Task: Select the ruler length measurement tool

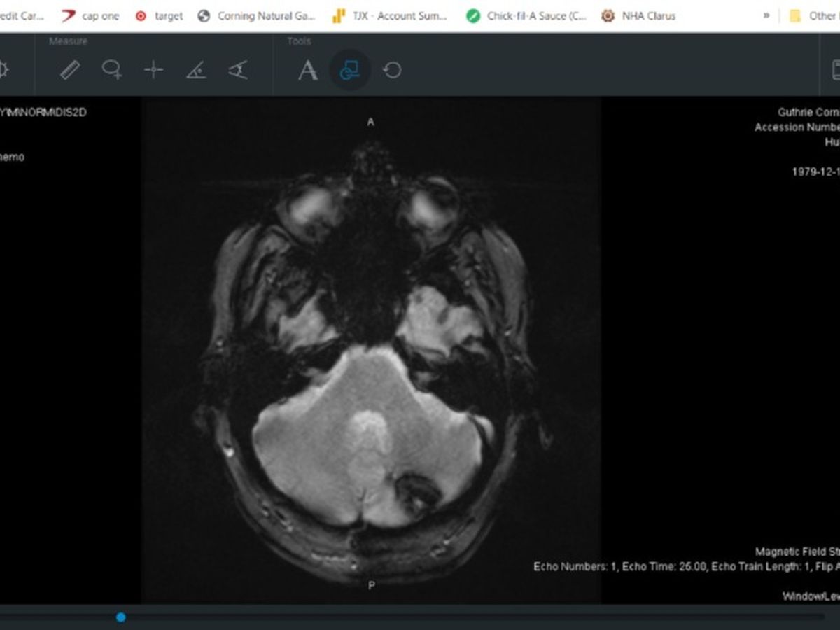Action: 70,70
